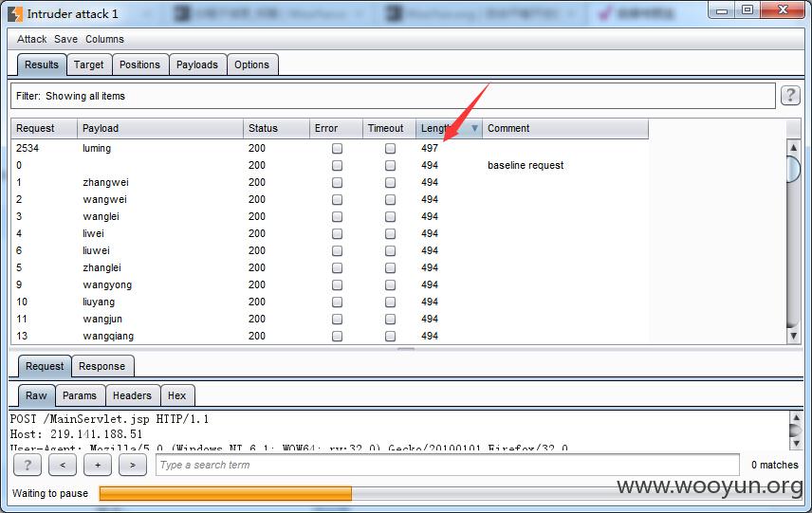Screen dimensions: 812x513
Task: Select the luming payload row
Action: pyautogui.click(x=329, y=148)
